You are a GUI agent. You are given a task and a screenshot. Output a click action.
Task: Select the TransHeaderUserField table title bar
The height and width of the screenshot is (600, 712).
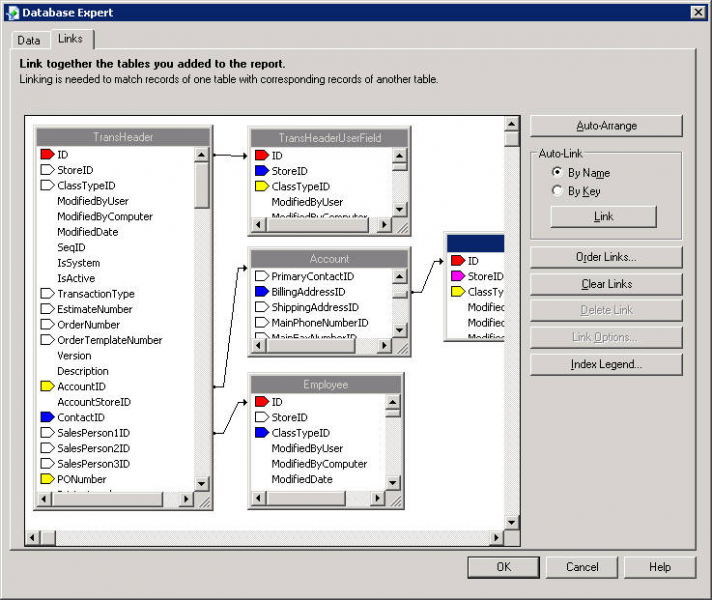pyautogui.click(x=330, y=138)
